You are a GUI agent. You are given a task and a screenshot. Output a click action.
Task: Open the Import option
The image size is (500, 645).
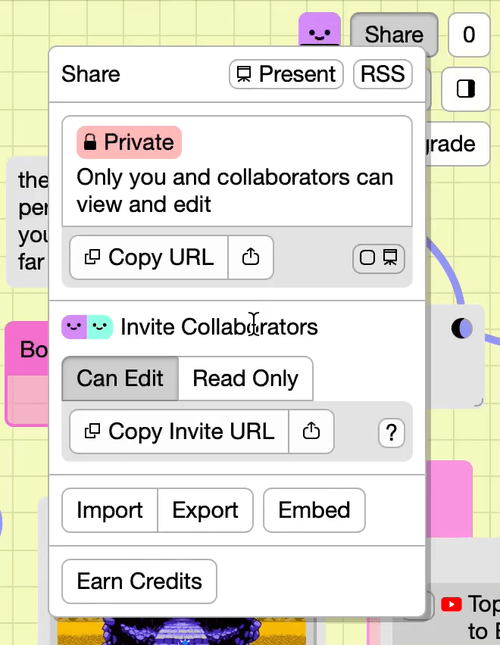tap(110, 510)
